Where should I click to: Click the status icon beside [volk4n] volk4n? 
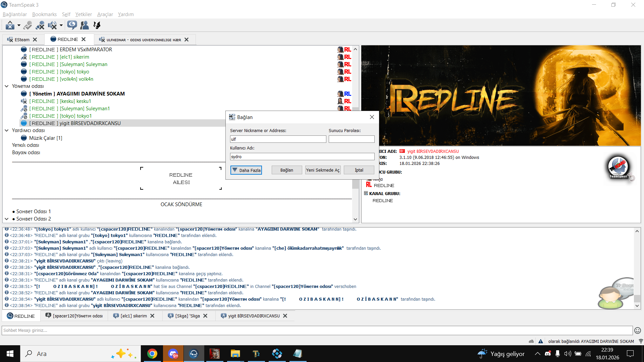coord(24,79)
